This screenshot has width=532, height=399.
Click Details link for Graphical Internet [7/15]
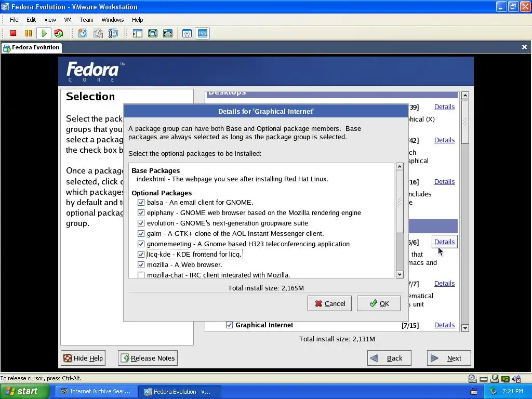pyautogui.click(x=445, y=325)
